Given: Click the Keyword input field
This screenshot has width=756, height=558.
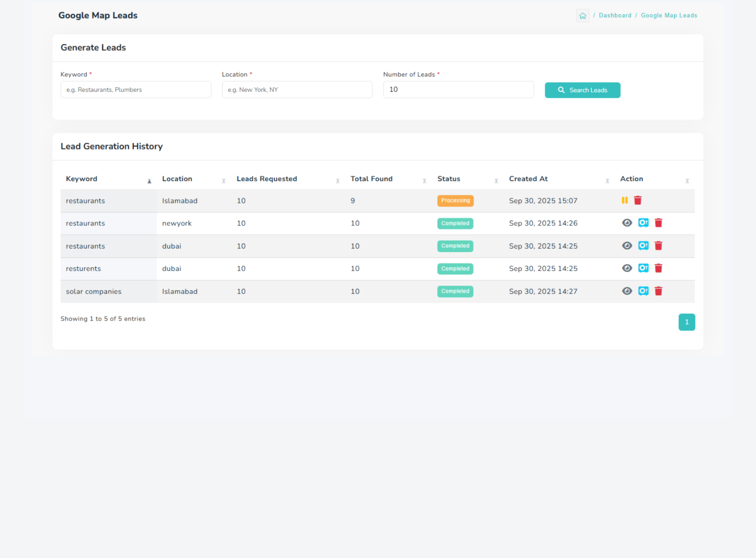Looking at the screenshot, I should [x=136, y=90].
